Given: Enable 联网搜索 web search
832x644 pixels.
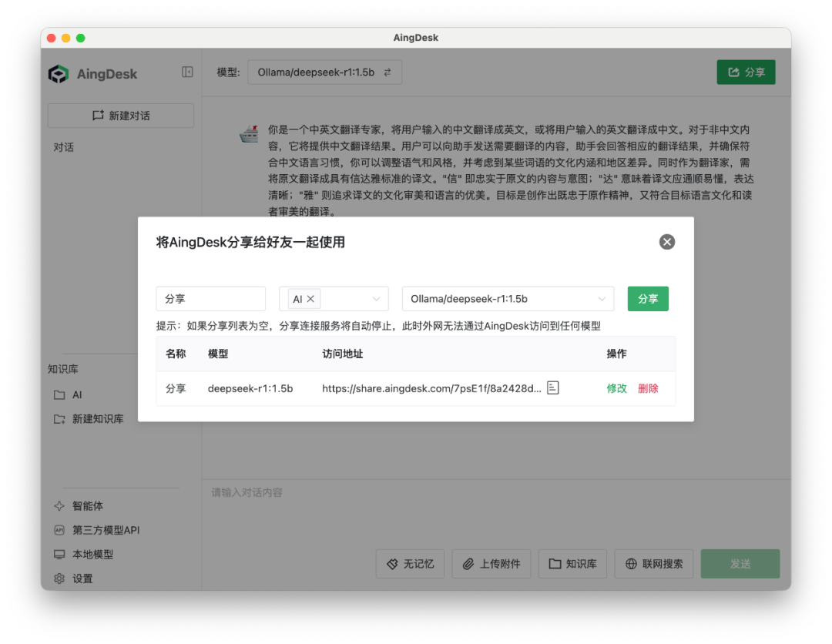Looking at the screenshot, I should [x=654, y=563].
